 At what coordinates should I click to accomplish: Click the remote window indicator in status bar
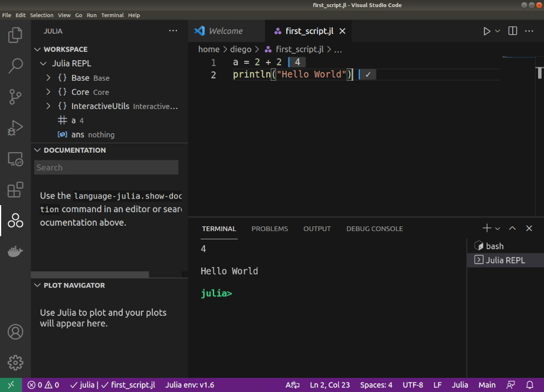11,385
